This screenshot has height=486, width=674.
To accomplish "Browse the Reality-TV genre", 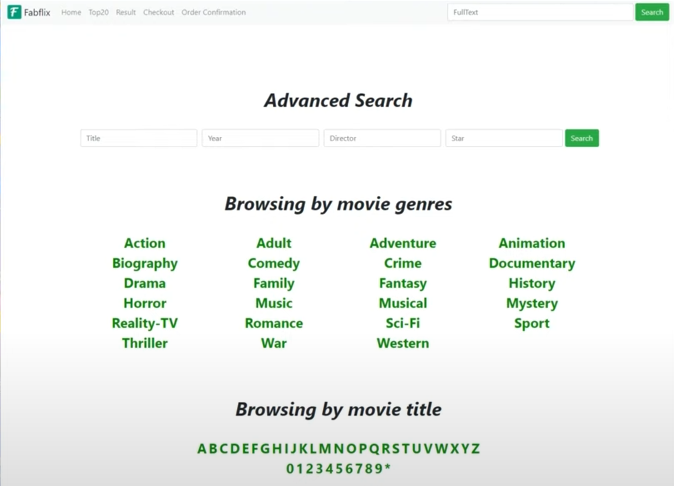I will click(x=145, y=323).
